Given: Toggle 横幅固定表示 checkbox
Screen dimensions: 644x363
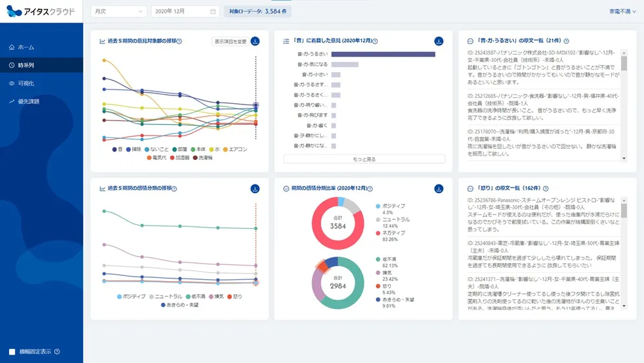Looking at the screenshot, I should 12,351.
